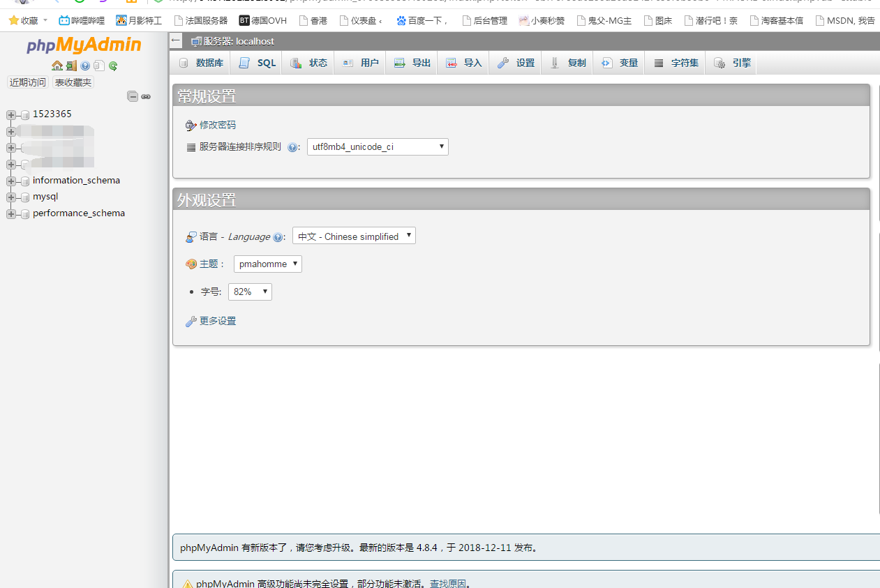The width and height of the screenshot is (880, 588).
Task: Go to the phpMyAdmin home icon
Action: [57, 66]
